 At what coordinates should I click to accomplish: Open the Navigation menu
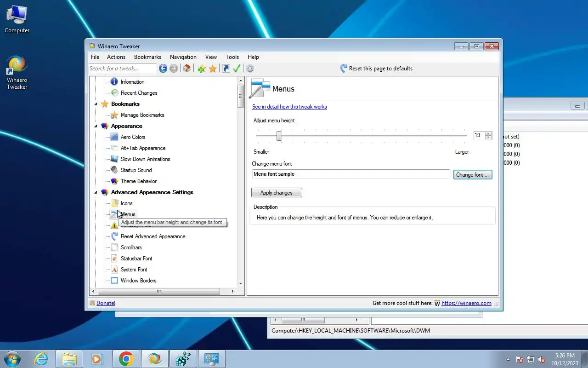(x=183, y=57)
